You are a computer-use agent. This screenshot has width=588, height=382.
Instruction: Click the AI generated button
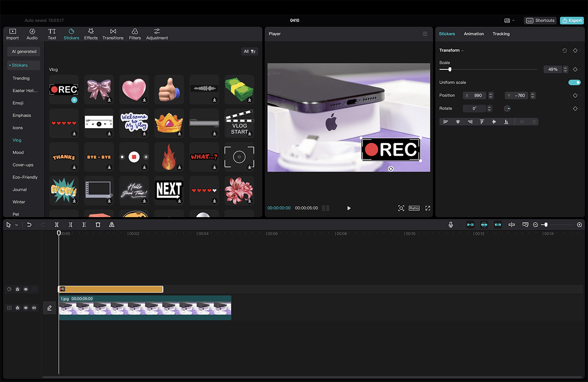tap(24, 51)
